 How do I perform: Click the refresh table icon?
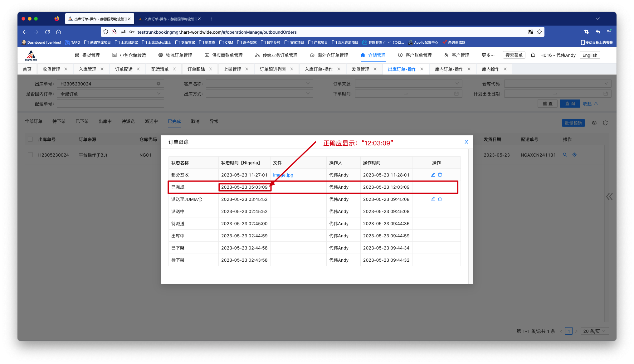point(605,123)
